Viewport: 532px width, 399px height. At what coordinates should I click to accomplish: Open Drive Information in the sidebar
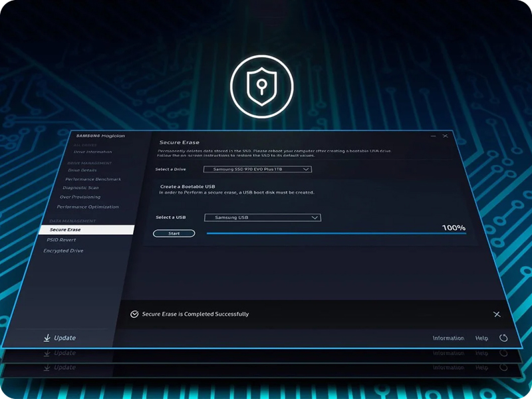pyautogui.click(x=93, y=152)
